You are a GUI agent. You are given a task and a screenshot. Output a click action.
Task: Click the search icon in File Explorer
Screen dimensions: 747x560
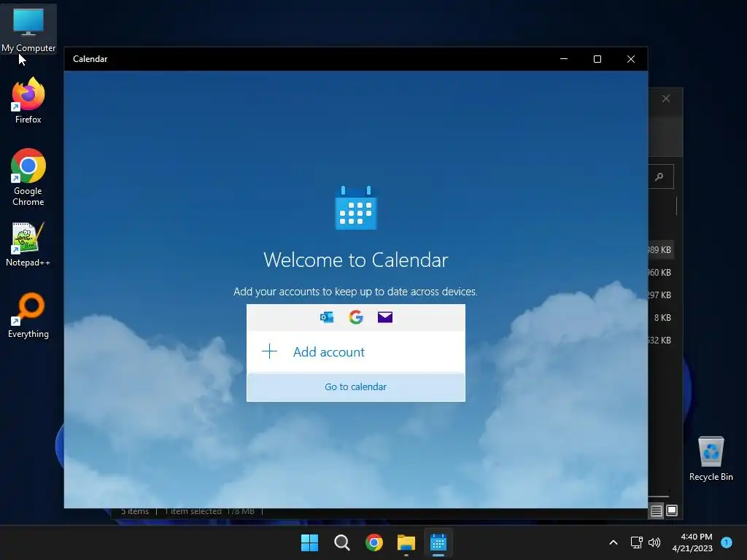pyautogui.click(x=659, y=177)
